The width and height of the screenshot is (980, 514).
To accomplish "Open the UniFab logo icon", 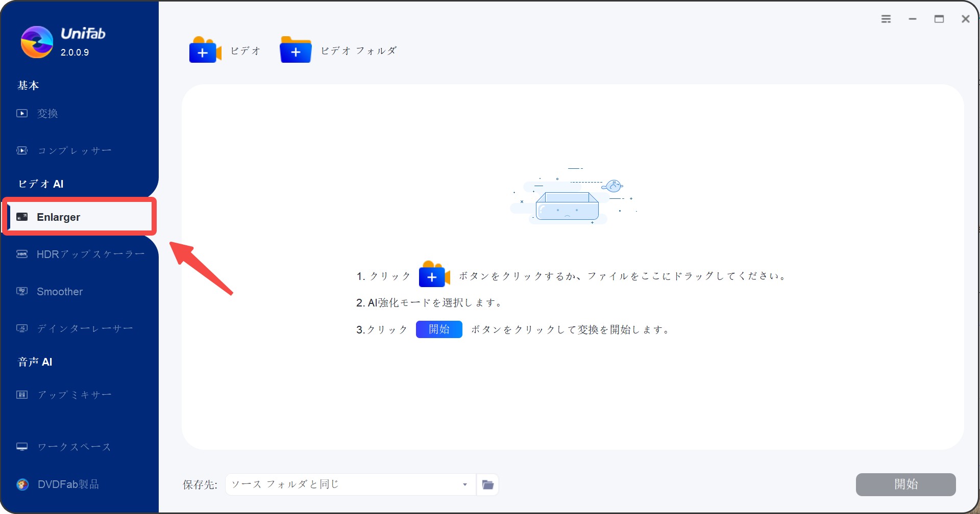I will pos(37,42).
